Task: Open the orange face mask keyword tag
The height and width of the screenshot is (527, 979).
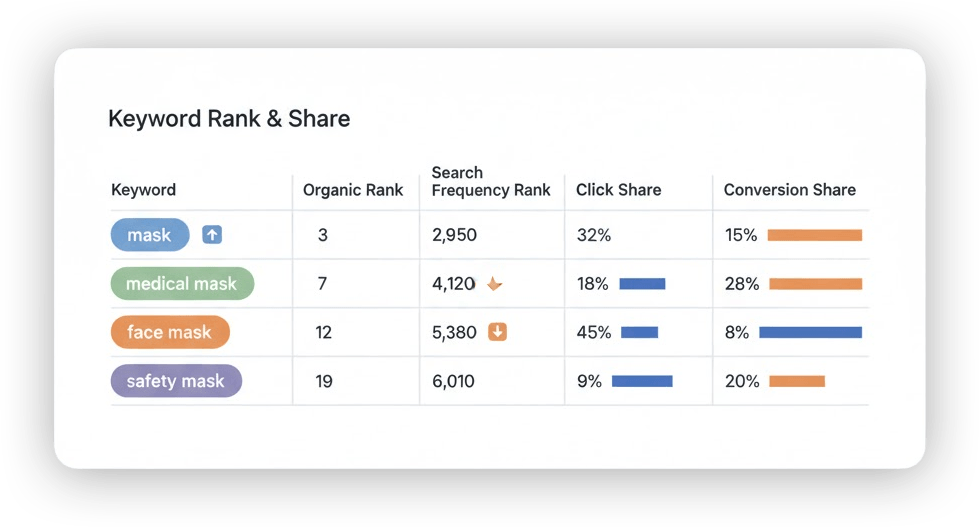Action: coord(170,332)
